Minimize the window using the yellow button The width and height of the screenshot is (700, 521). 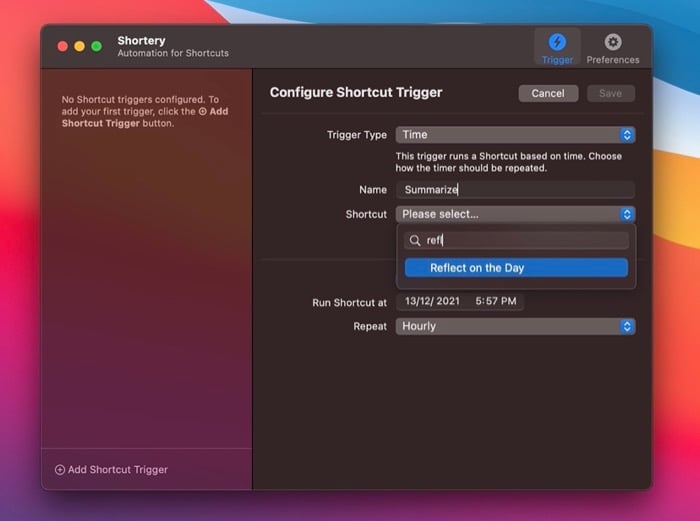tap(79, 46)
